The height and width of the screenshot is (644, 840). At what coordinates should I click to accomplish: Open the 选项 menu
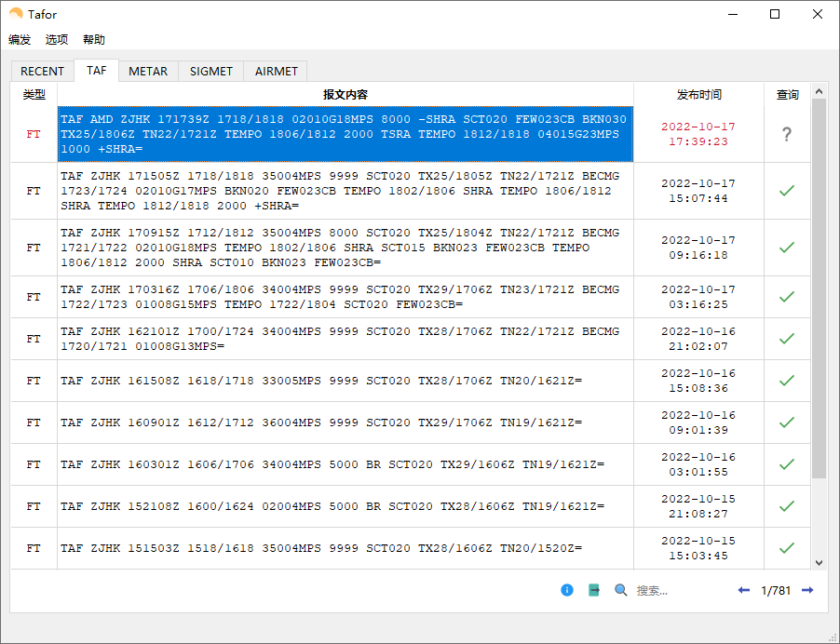(x=57, y=40)
